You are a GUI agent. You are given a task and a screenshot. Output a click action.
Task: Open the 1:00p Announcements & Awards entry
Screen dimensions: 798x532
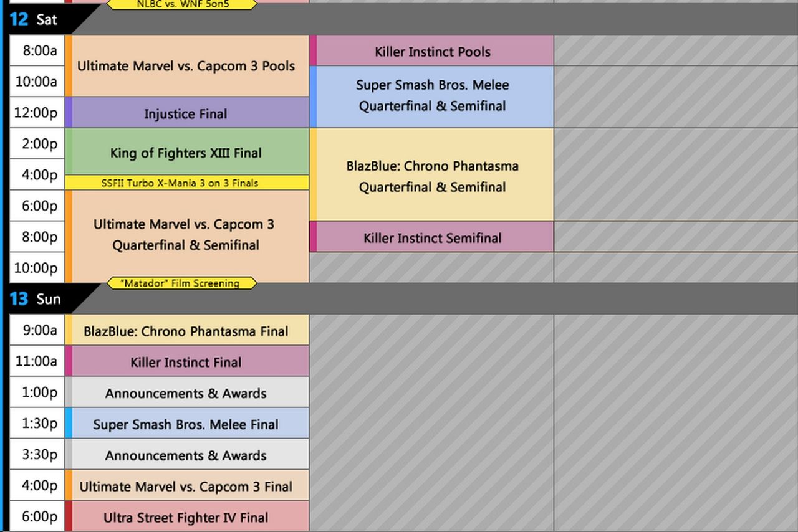click(x=186, y=393)
